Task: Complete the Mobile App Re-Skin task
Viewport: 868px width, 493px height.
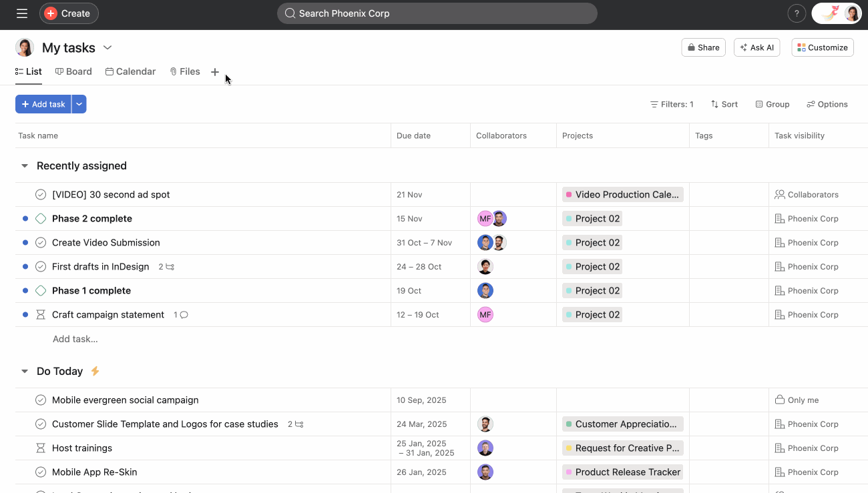Action: tap(40, 472)
